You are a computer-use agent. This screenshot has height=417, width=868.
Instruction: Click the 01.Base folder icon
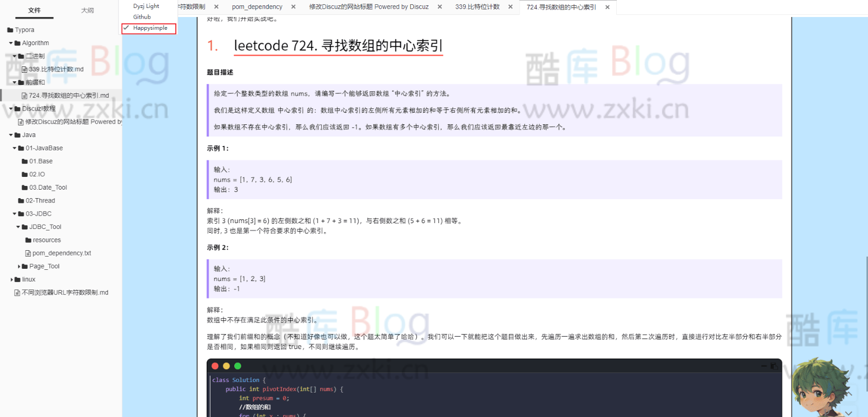click(x=24, y=161)
